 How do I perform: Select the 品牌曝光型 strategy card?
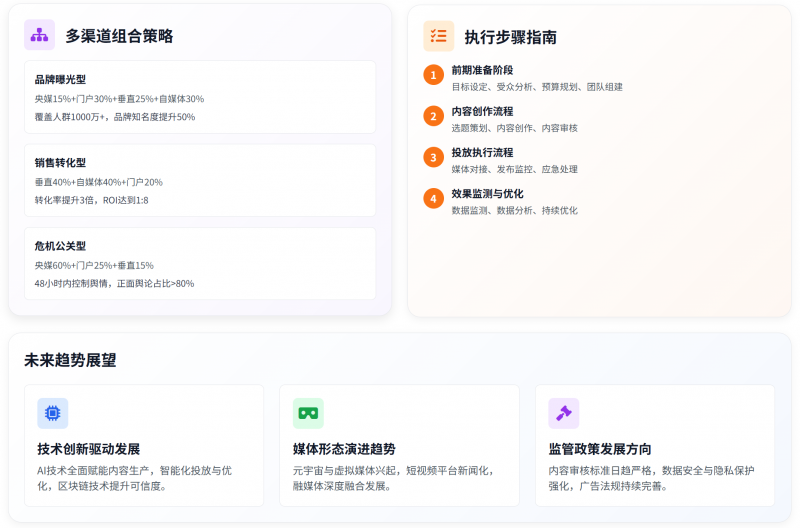coord(200,97)
